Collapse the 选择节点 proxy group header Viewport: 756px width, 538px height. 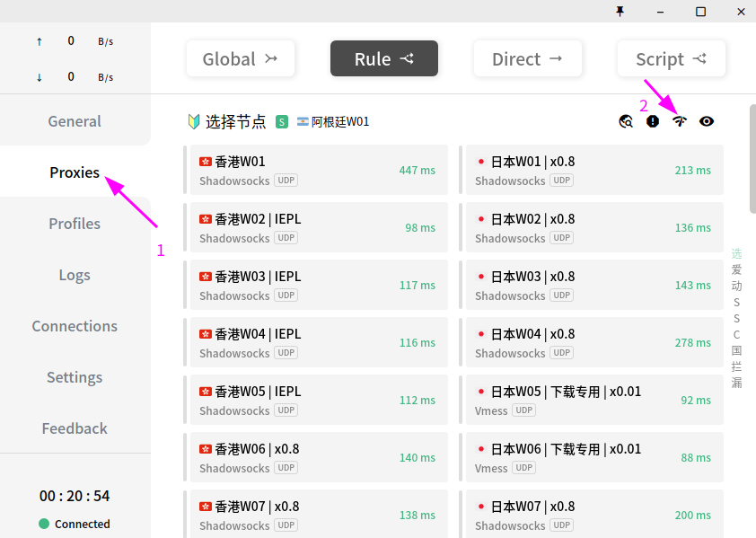[x=236, y=121]
